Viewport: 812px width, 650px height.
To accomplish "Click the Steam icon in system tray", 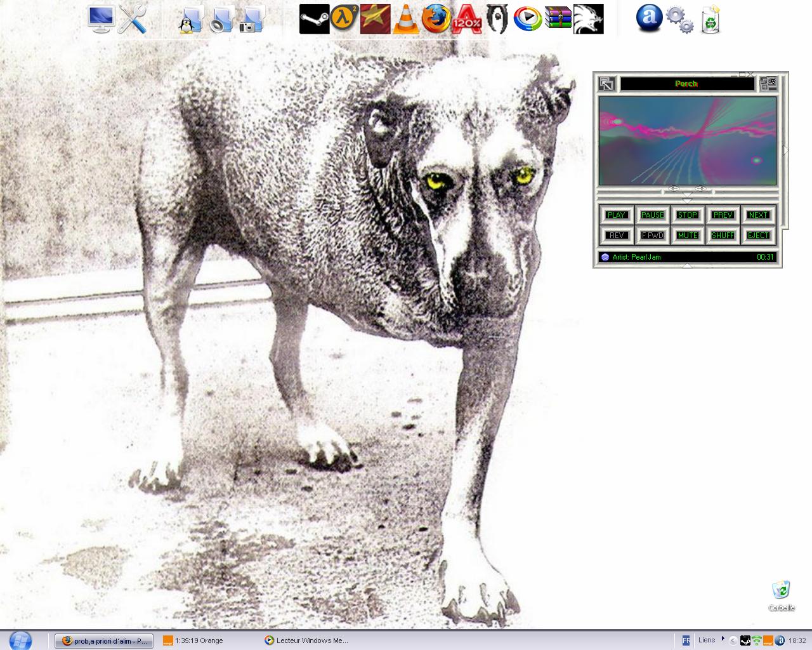I will point(746,641).
